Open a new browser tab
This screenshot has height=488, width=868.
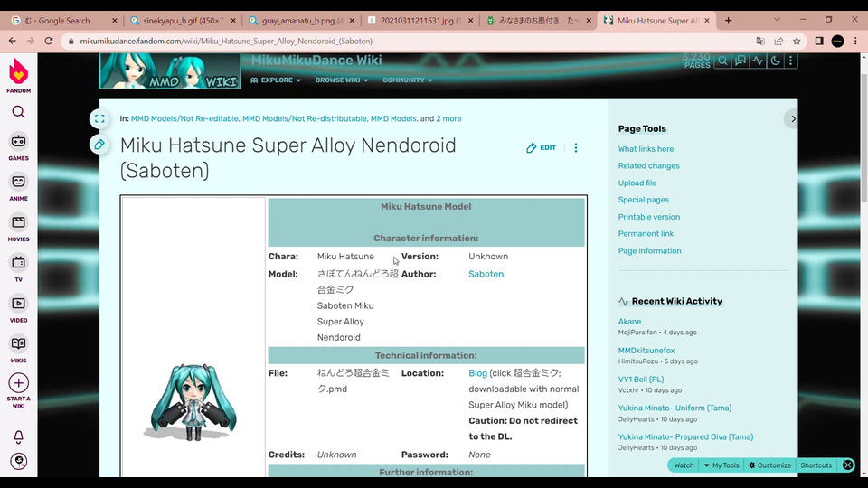pos(729,21)
